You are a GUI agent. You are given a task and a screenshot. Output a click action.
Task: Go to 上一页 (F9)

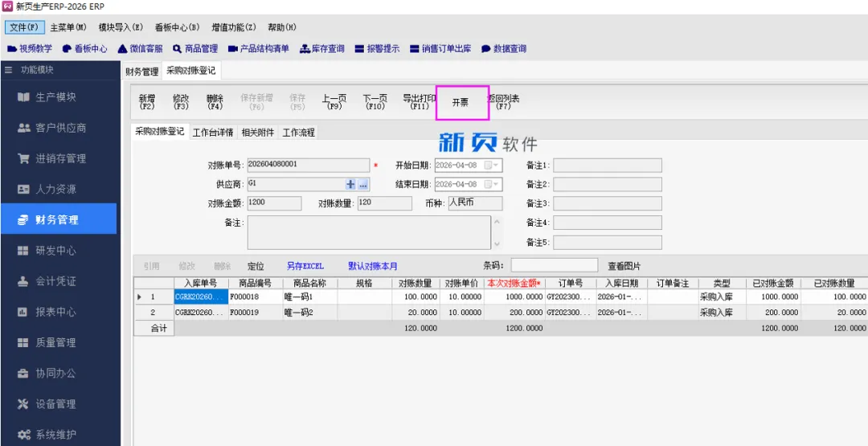(334, 102)
